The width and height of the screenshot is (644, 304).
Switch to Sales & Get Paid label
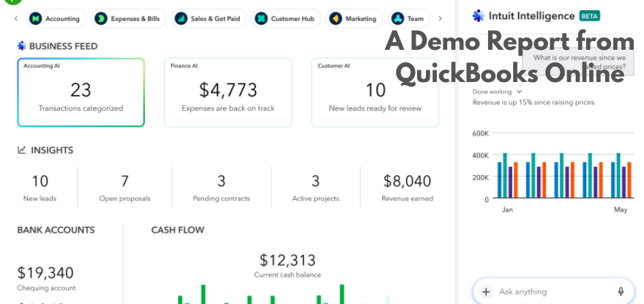click(215, 18)
